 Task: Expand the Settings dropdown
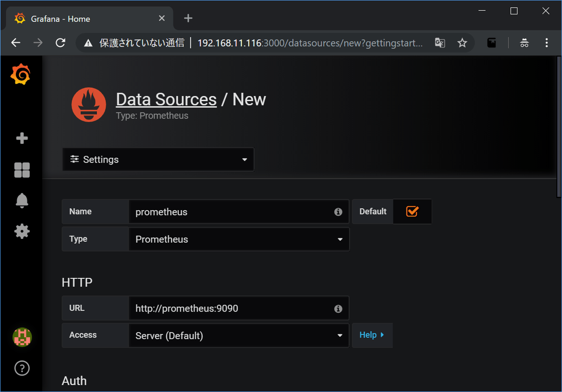[x=158, y=160]
